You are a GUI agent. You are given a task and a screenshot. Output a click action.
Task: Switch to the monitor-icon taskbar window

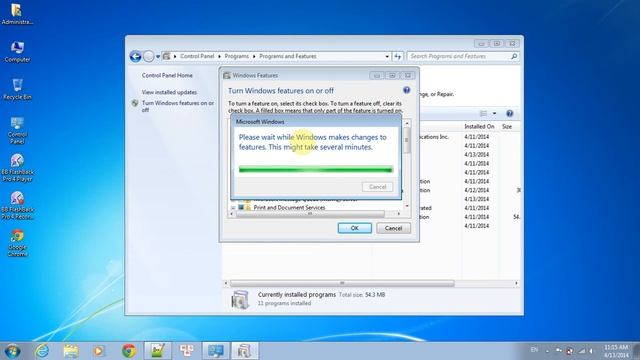(x=216, y=351)
